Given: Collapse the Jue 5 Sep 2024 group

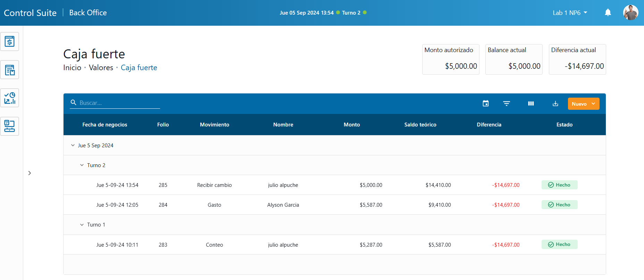Looking at the screenshot, I should 73,146.
